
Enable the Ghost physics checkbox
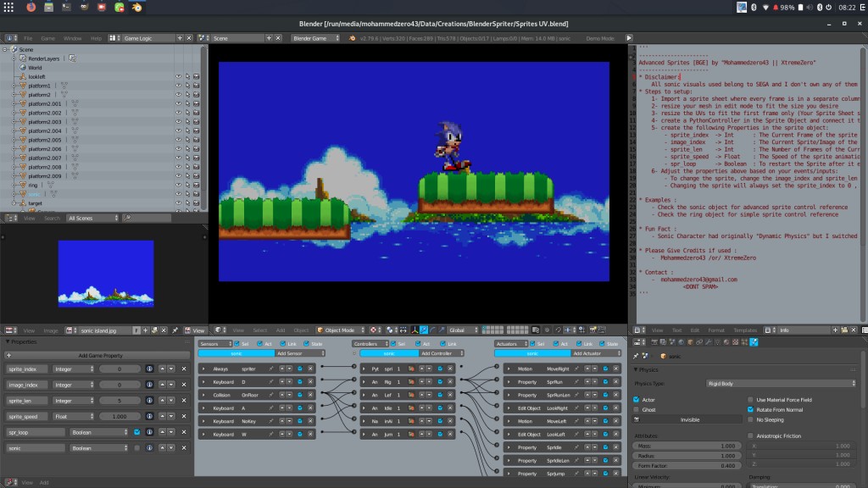(637, 409)
